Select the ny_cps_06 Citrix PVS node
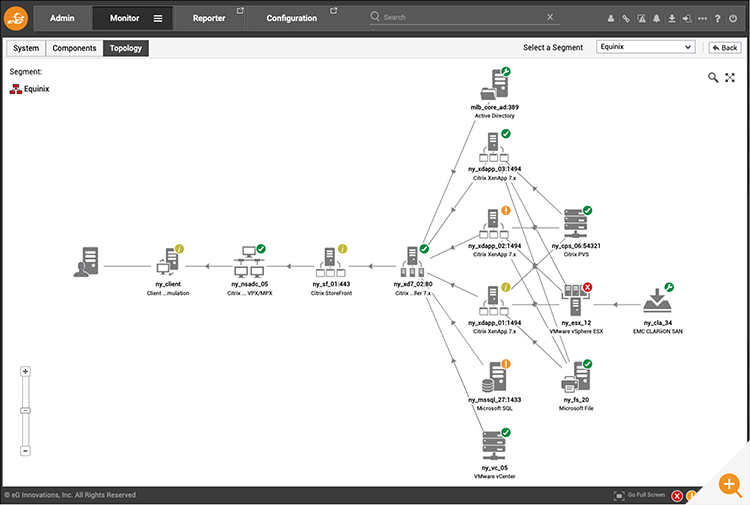750x505 pixels. click(x=576, y=224)
